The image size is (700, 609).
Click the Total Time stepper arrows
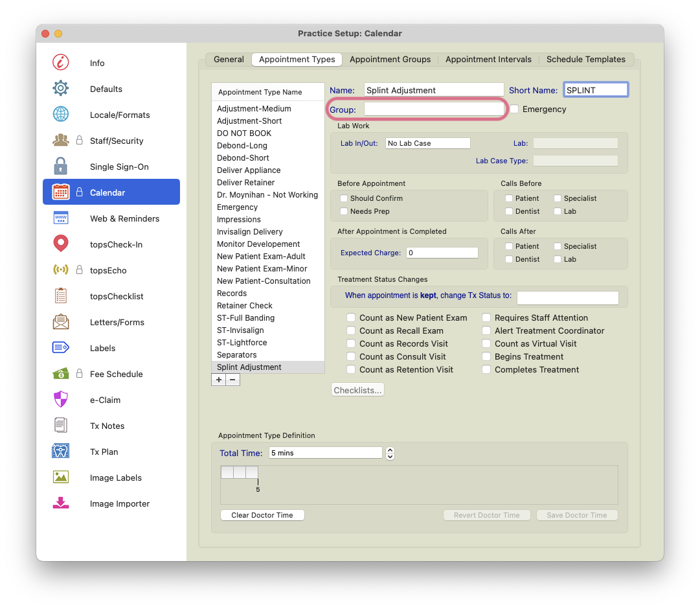pos(390,453)
